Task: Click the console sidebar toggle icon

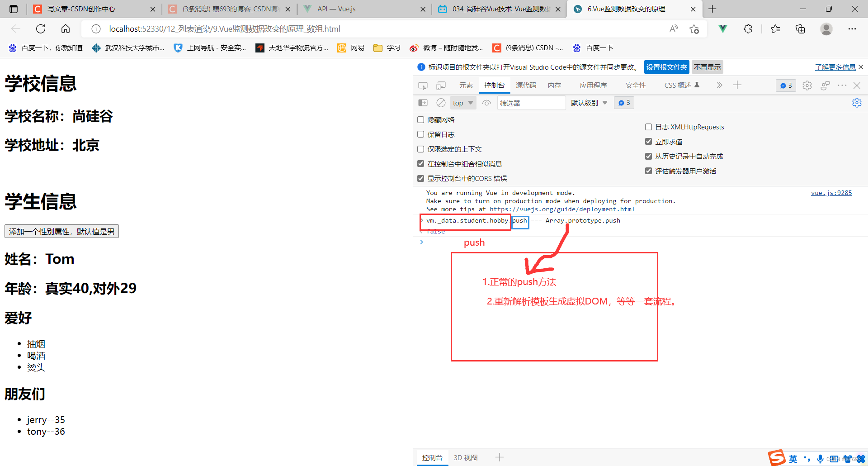Action: point(423,103)
